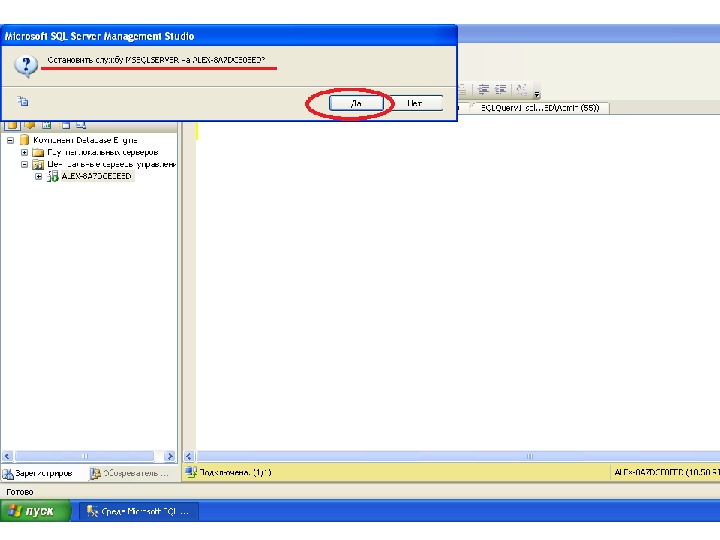This screenshot has width=720, height=540.
Task: Collapse the Database Engine component node
Action: [x=10, y=141]
